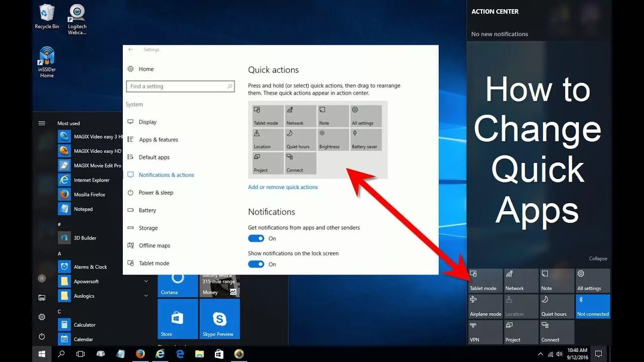Show hidden system tray icons
Screen dimensions: 644x362
tap(540, 354)
